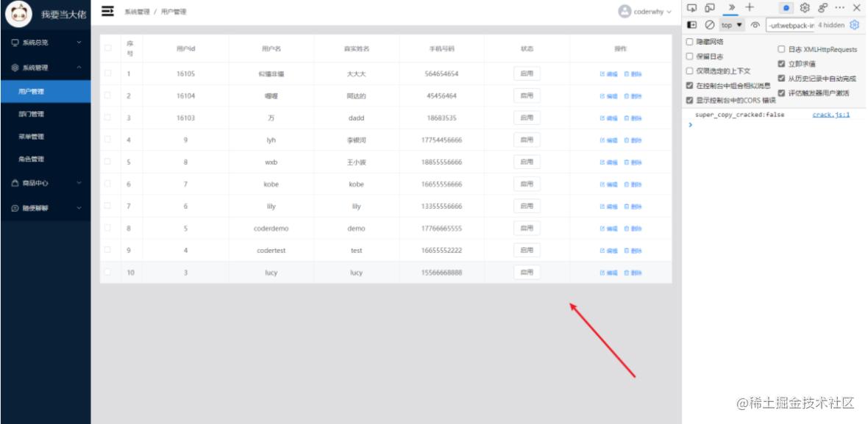Enable the 保留日志 checkbox
This screenshot has height=424, width=868.
coord(689,56)
